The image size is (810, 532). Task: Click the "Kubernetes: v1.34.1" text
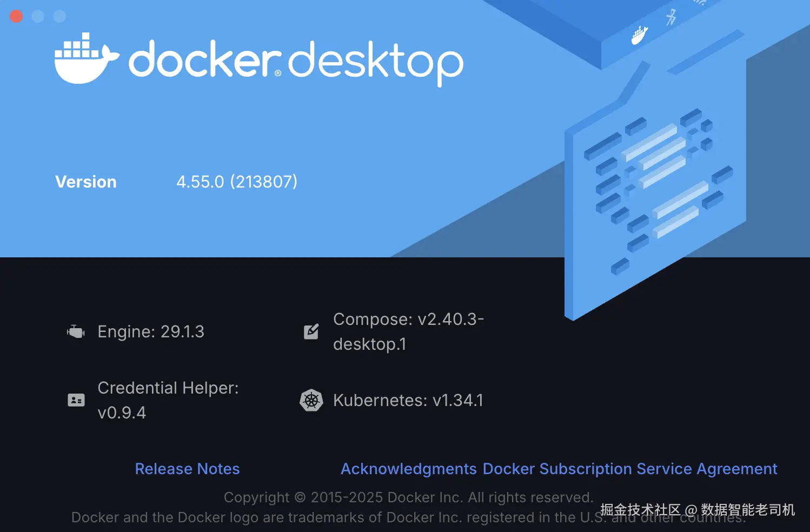408,400
